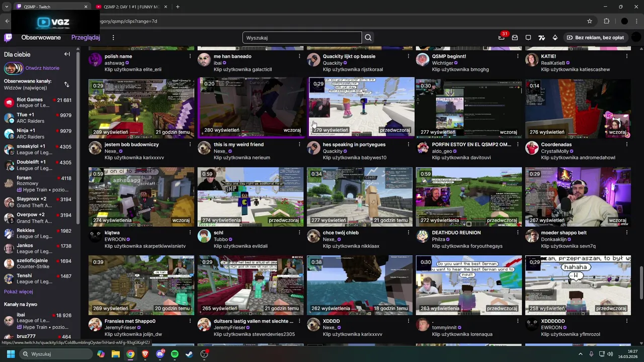Open Spotify from the taskbar

175,354
